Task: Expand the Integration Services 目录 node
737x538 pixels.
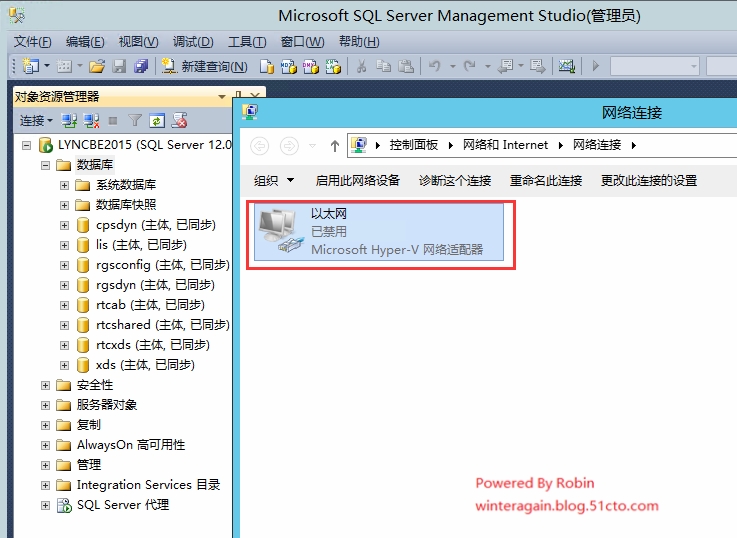Action: coord(45,485)
